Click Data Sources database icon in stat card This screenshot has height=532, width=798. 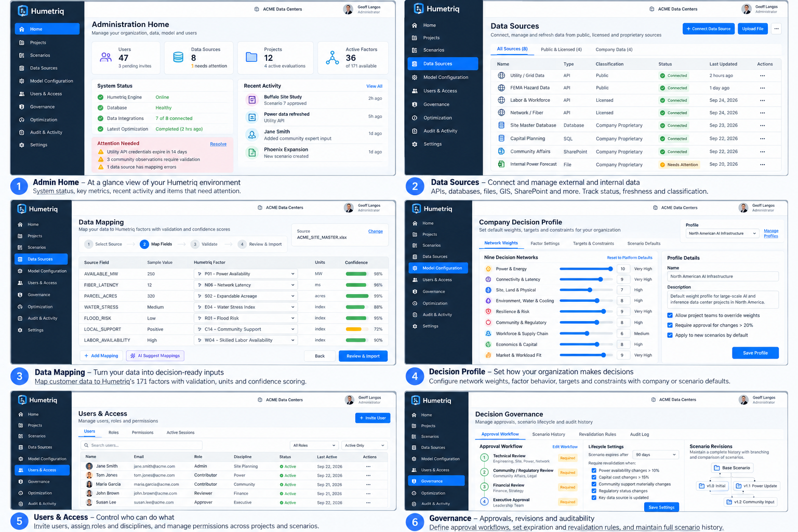coord(178,57)
